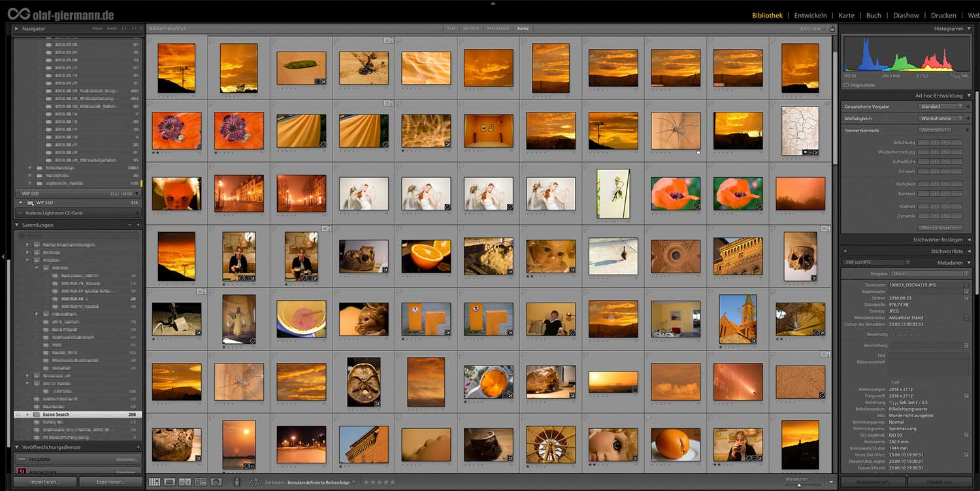
Task: Select the Text library filter
Action: [x=451, y=29]
